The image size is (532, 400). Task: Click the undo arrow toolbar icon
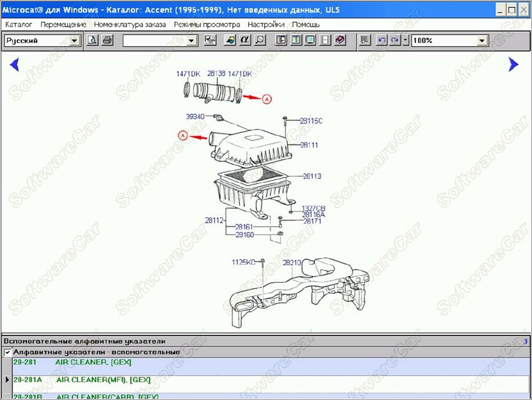382,40
